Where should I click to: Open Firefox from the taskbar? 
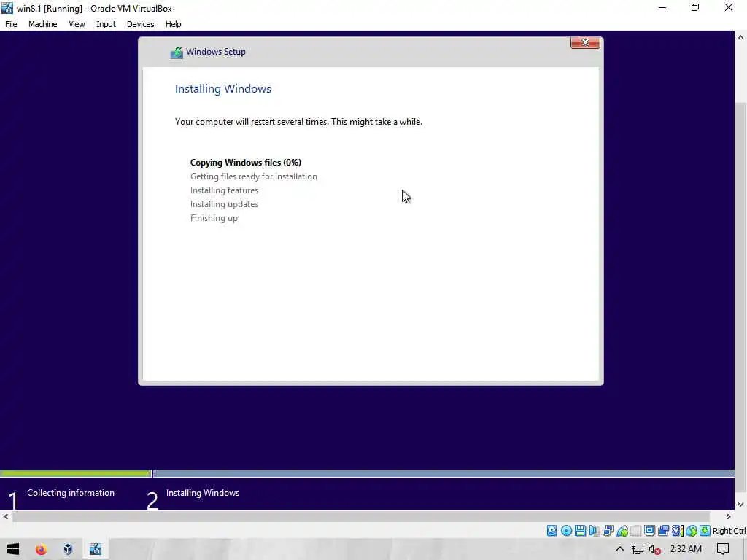point(41,549)
